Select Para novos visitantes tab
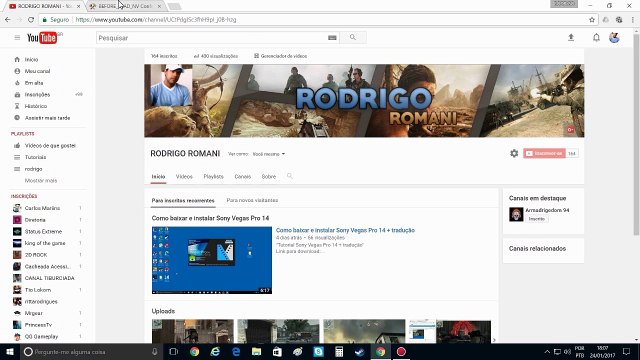 coord(252,200)
